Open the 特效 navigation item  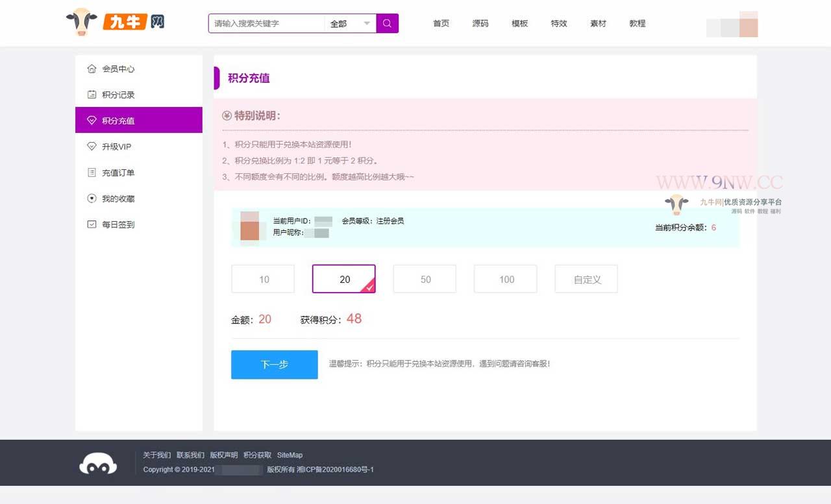tap(559, 23)
